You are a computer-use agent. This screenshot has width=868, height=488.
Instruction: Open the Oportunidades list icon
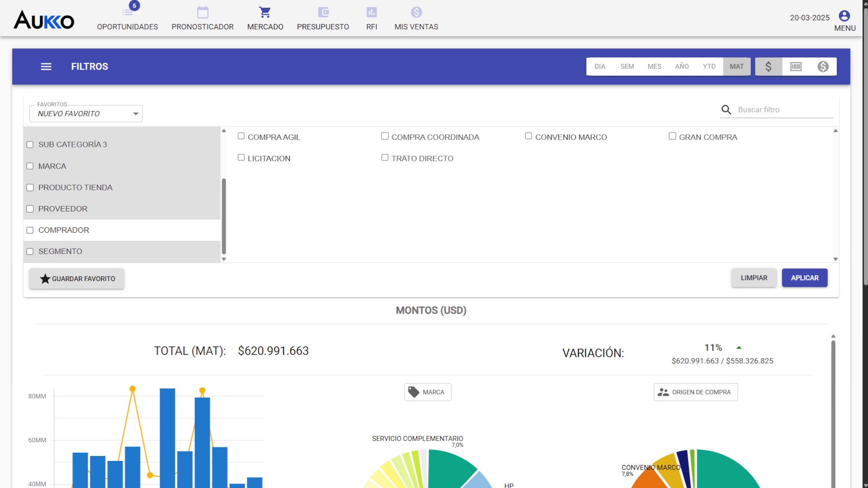tap(127, 13)
